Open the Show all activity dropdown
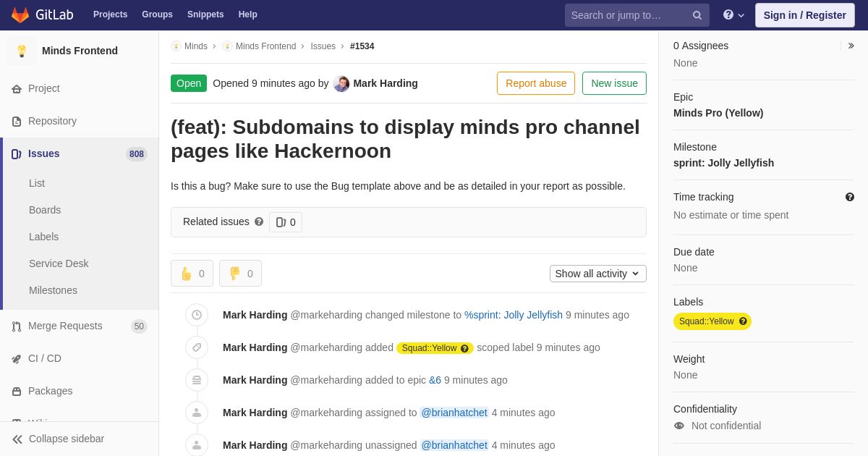Viewport: 868px width, 456px height. (598, 274)
